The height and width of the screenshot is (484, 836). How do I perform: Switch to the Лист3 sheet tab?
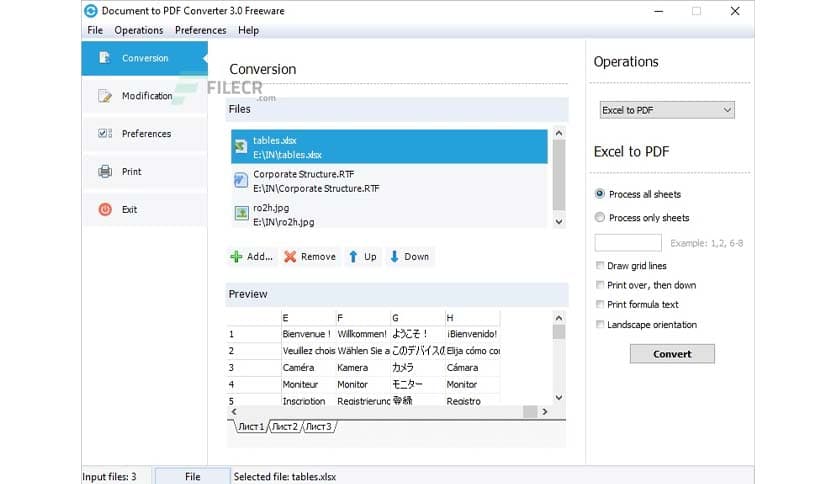(319, 427)
